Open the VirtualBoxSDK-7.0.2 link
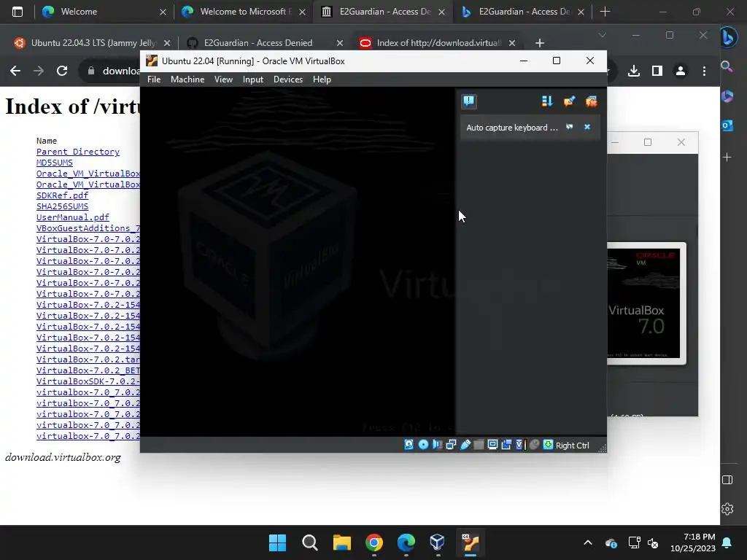 pos(88,381)
